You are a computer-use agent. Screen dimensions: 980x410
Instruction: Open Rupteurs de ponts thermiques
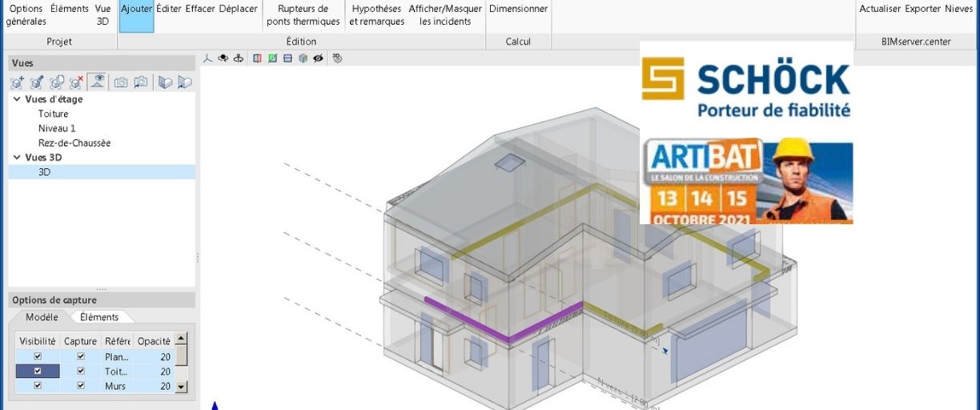[x=303, y=15]
